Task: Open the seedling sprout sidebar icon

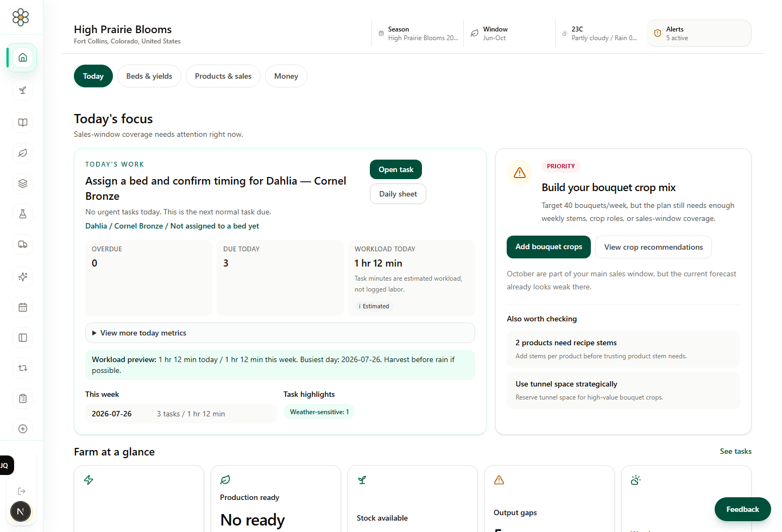Action: tap(23, 90)
